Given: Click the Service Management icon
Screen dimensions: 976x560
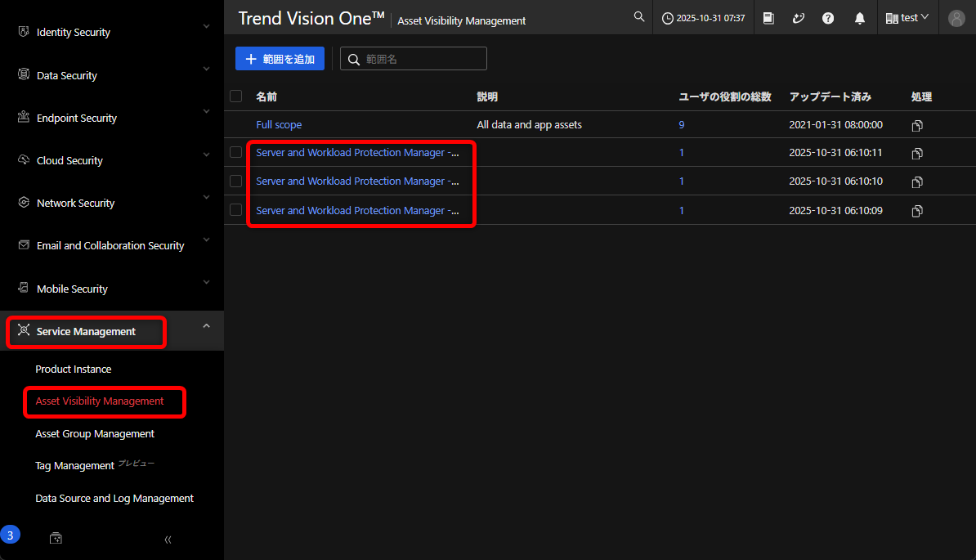Looking at the screenshot, I should (x=24, y=329).
